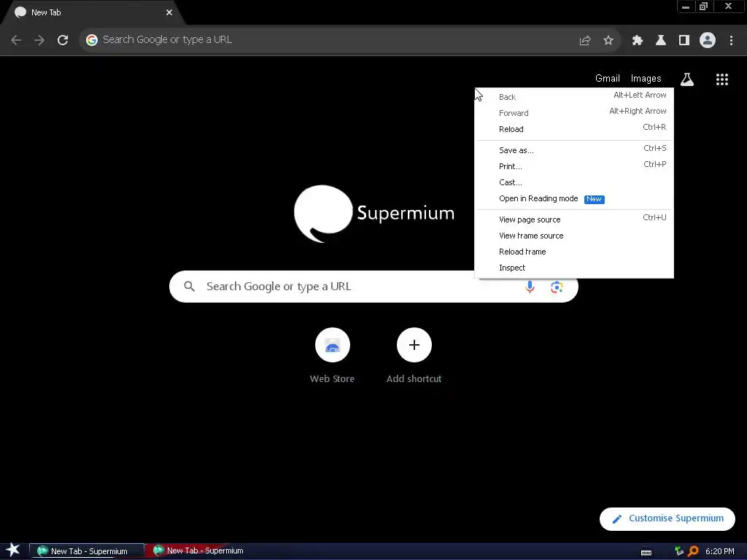
Task: Click the page search box
Action: pos(373,287)
